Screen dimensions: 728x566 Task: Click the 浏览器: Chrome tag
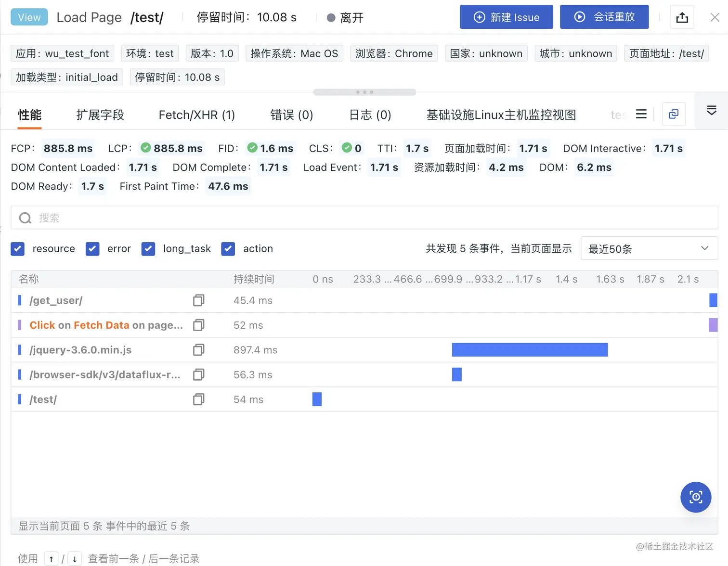pyautogui.click(x=394, y=53)
